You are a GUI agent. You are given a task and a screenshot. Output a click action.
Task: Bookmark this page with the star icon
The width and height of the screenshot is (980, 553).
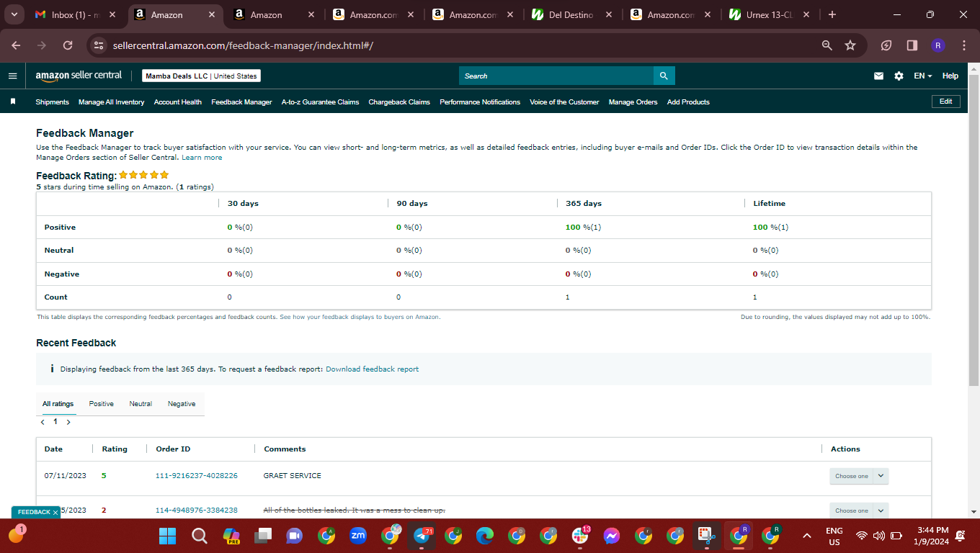(850, 45)
